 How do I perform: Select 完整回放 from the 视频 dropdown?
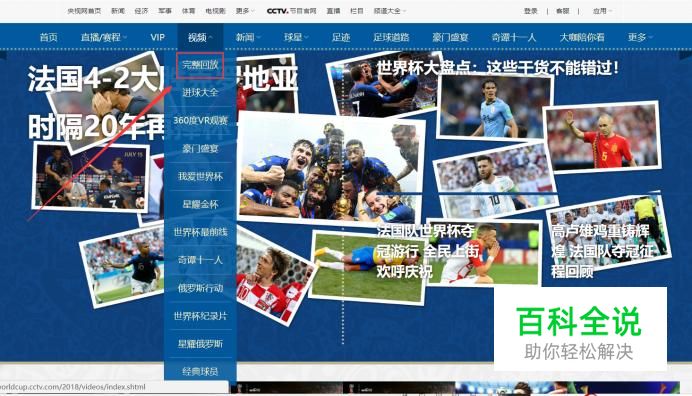(200, 65)
